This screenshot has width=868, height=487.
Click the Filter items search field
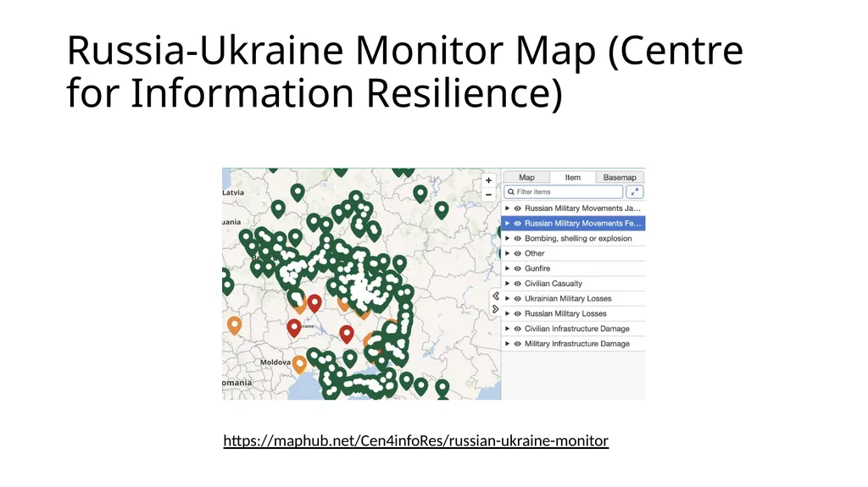(x=564, y=191)
